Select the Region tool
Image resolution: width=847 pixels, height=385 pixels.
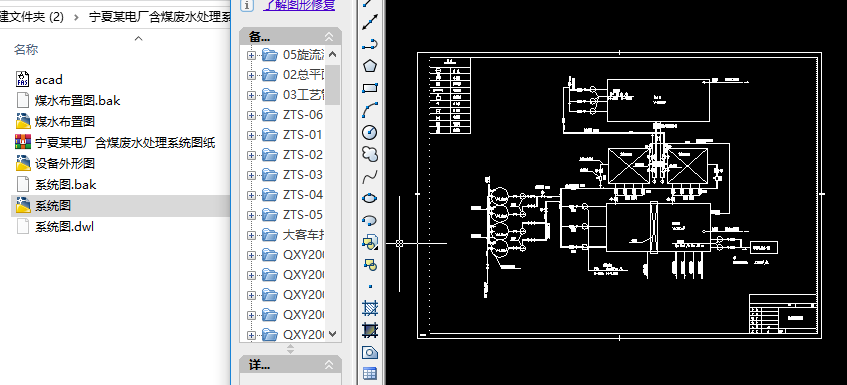pos(370,352)
